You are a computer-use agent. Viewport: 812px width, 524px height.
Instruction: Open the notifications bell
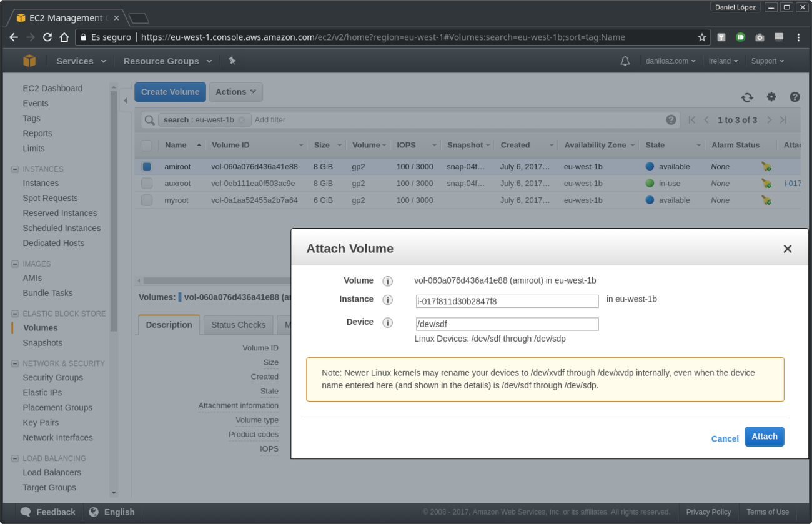coord(625,61)
